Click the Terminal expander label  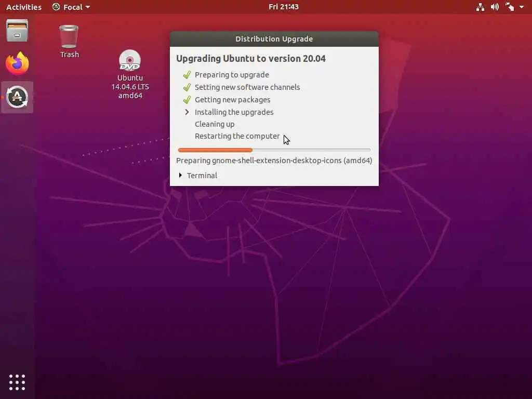point(202,176)
